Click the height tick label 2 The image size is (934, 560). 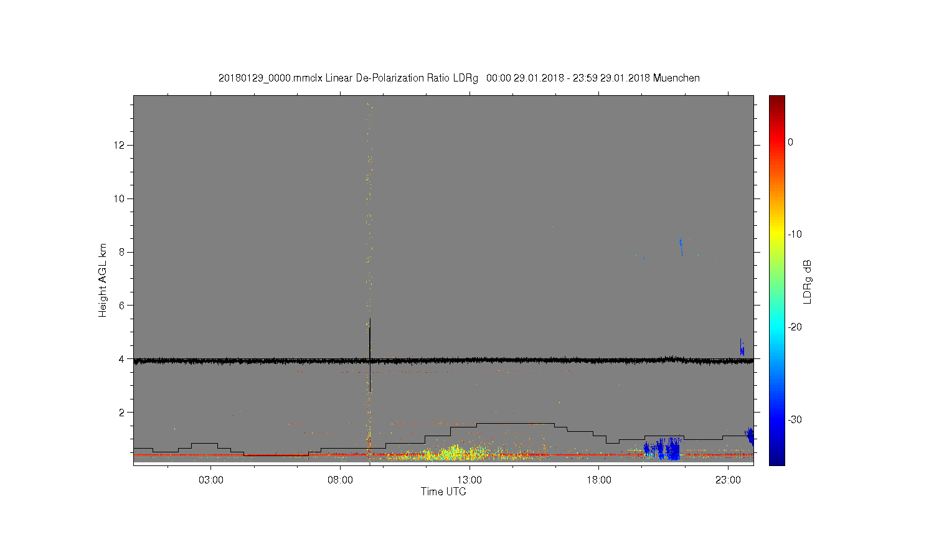tap(123, 412)
